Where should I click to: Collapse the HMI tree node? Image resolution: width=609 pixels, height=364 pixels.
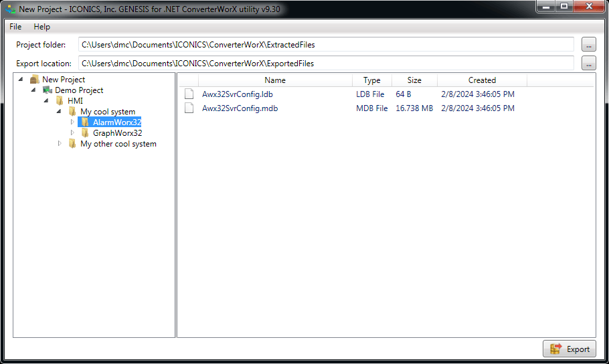(x=46, y=100)
